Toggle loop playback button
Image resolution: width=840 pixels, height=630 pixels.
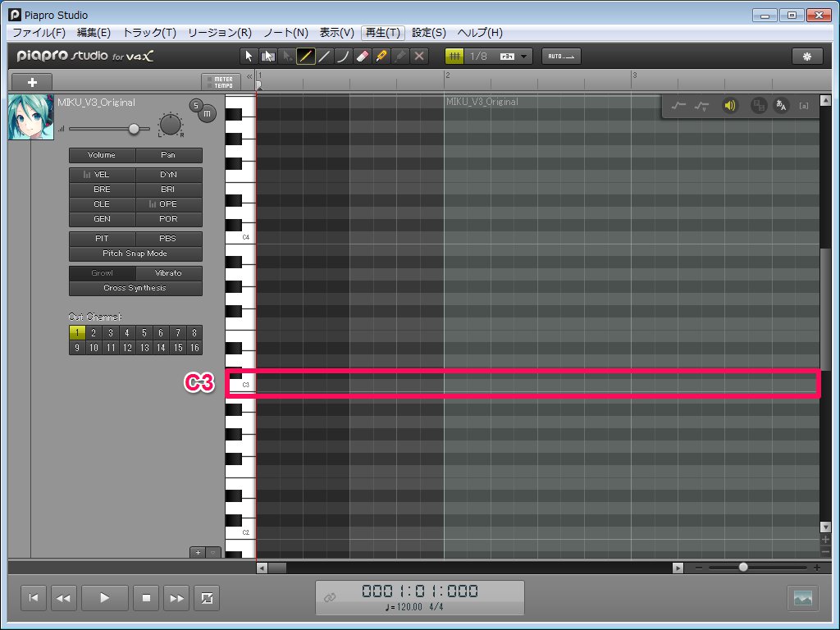pyautogui.click(x=207, y=598)
